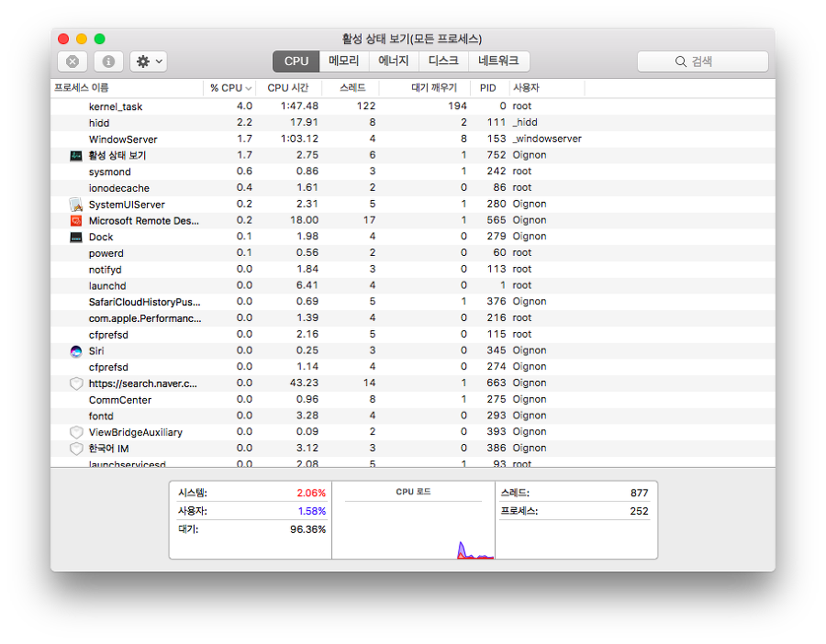Click the SystemUIServer app icon
The width and height of the screenshot is (826, 644).
pyautogui.click(x=76, y=205)
